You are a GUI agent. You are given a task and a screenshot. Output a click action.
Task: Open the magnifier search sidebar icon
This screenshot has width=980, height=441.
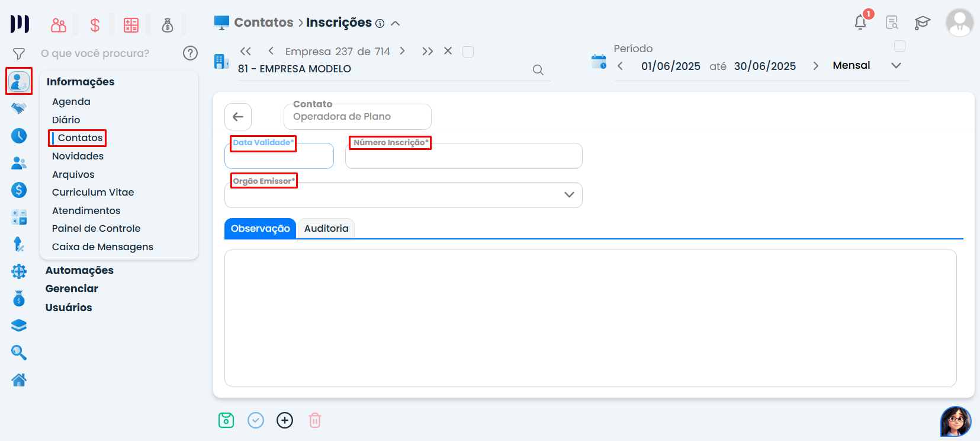pos(19,353)
